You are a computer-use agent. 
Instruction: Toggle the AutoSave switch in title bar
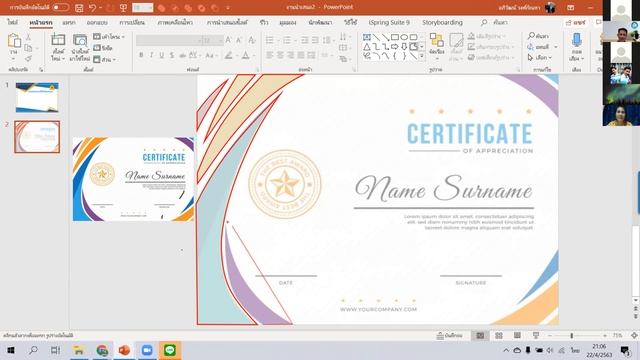60,7
